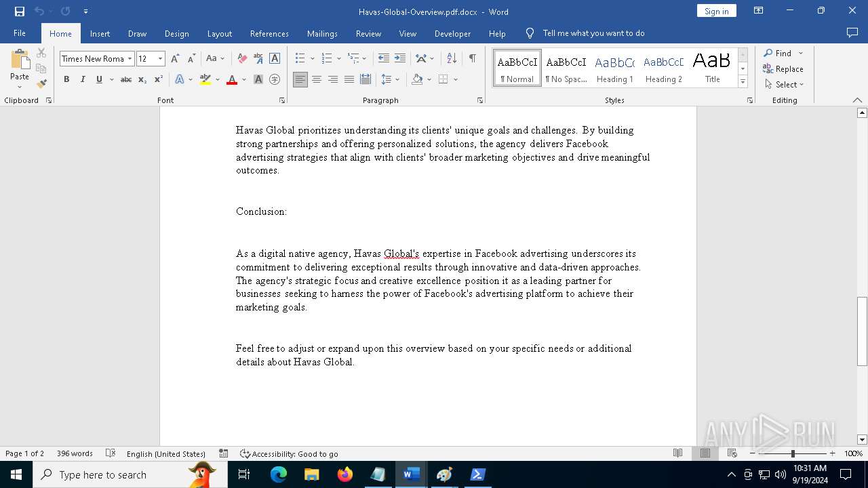Viewport: 868px width, 488px height.
Task: Click the Undo arrow in the title bar
Action: 39,12
